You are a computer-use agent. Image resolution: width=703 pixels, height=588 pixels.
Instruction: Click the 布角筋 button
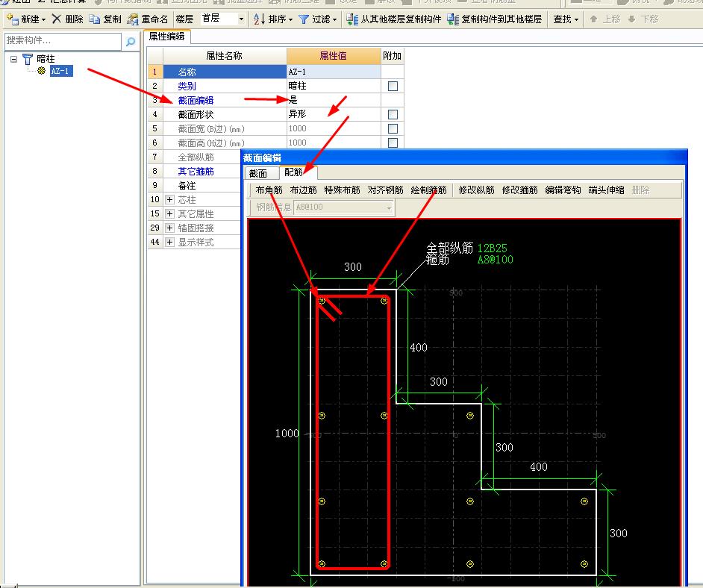[x=269, y=190]
